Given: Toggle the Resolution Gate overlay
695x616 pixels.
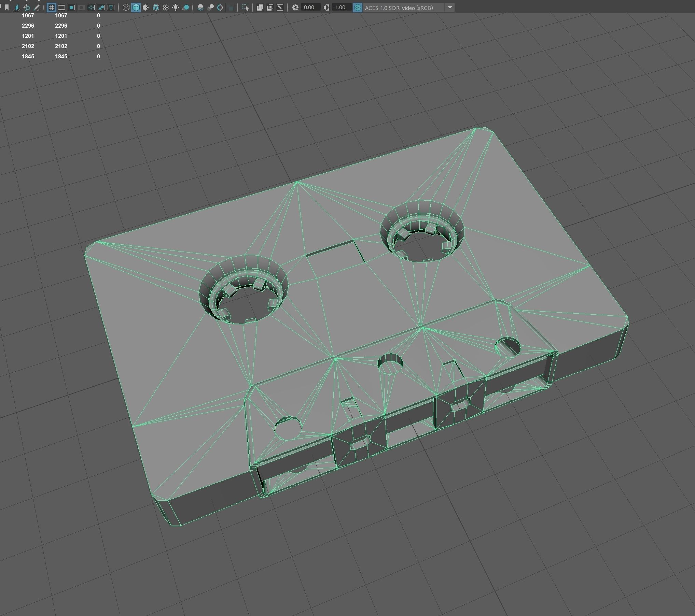Looking at the screenshot, I should (x=71, y=7).
